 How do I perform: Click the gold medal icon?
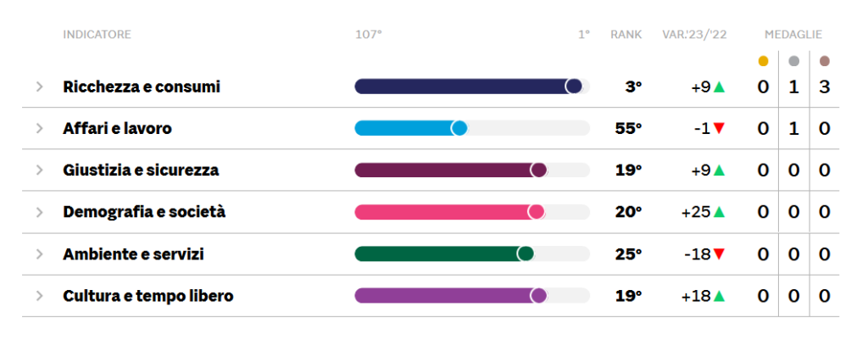coord(763,61)
